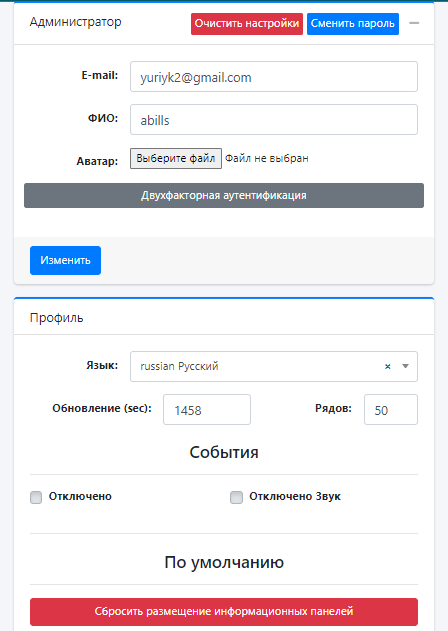
Task: Click the Изменить button
Action: tap(65, 260)
